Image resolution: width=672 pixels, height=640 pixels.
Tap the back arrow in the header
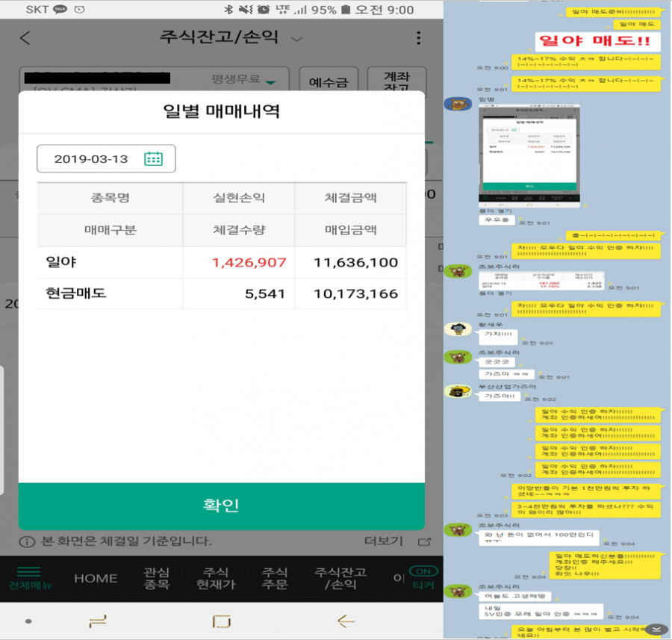point(25,39)
